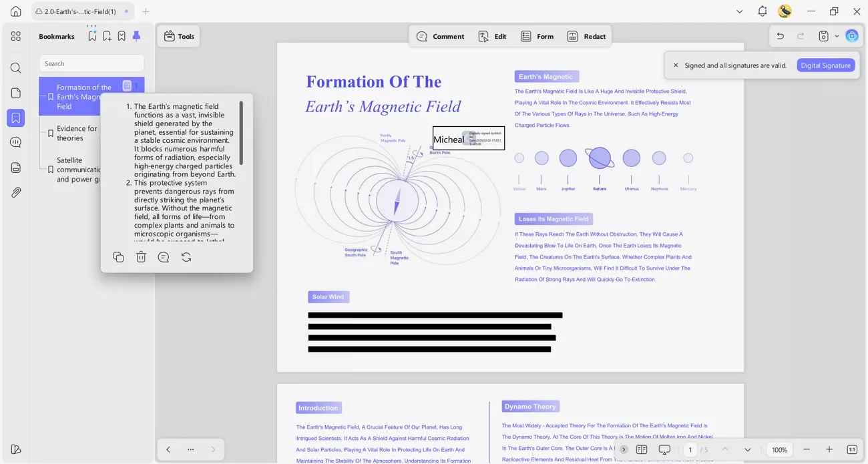Pin the Bookmarks panel open

point(136,36)
